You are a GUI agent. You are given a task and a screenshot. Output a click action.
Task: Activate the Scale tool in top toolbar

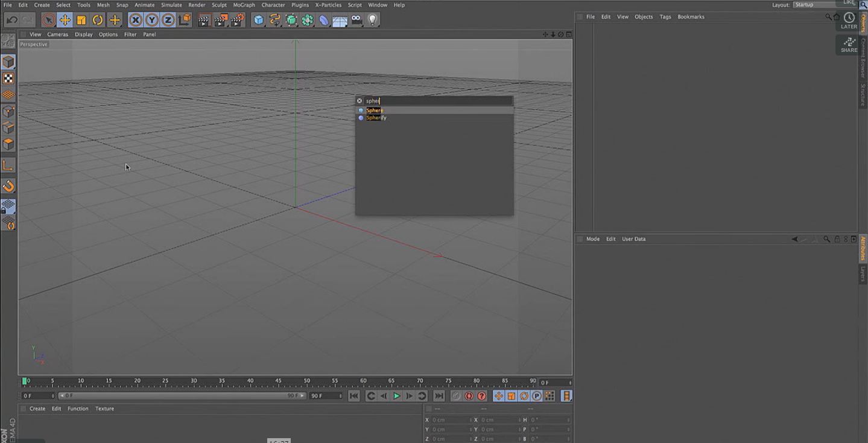click(81, 20)
